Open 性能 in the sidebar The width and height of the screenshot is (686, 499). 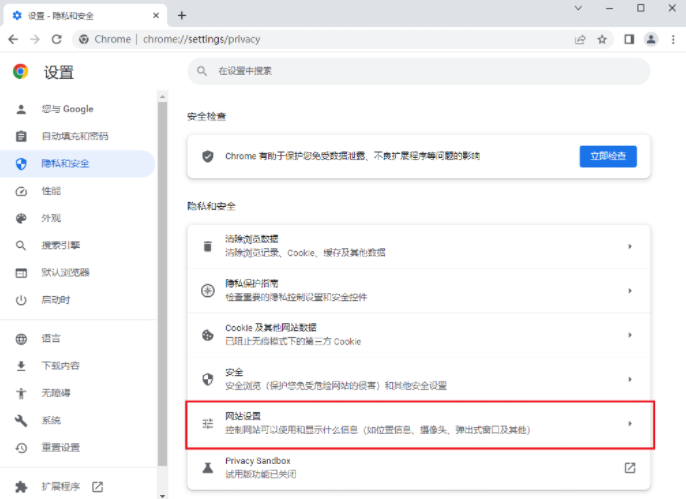tap(78, 191)
